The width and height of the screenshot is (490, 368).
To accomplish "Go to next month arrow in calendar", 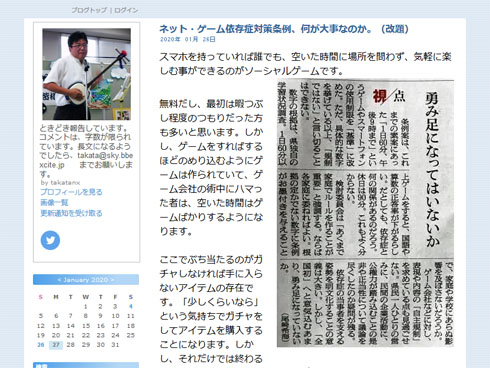I will click(112, 280).
